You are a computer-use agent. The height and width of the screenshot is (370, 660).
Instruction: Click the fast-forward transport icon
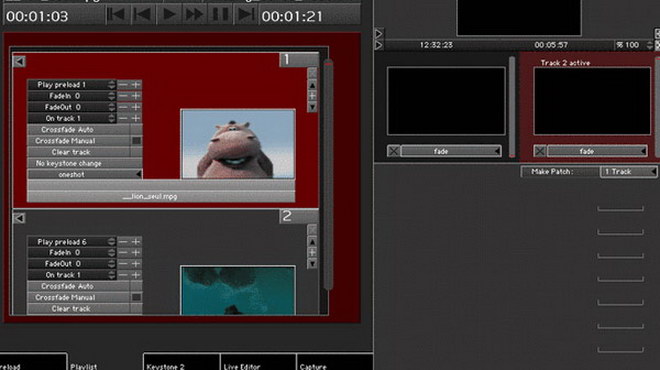click(x=194, y=15)
